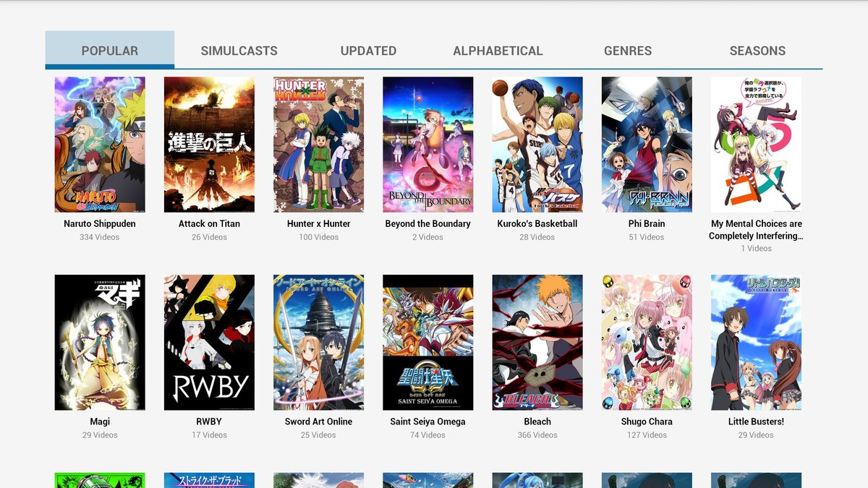Select the POPULAR tab

[109, 50]
